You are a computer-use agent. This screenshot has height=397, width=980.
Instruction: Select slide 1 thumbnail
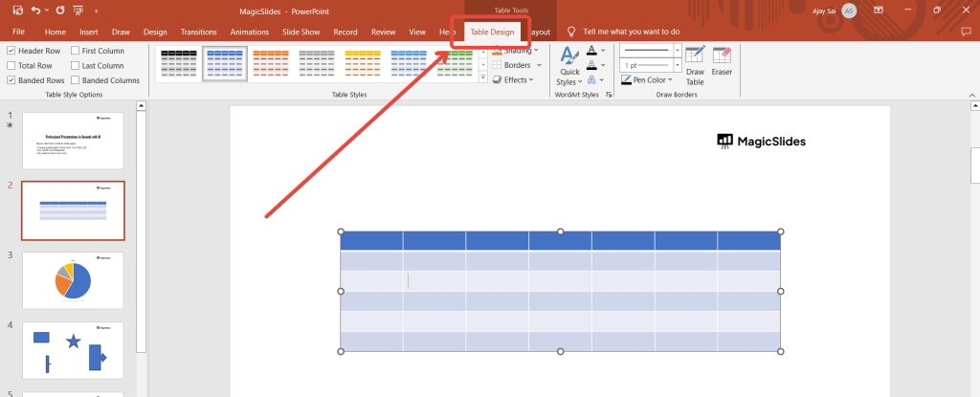tap(73, 141)
